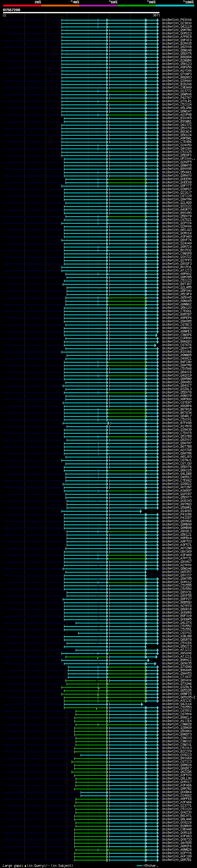Open hit UniRef100_B1NHU0
Image resolution: width=197 pixels, height=868 pixels.
[x=177, y=826]
